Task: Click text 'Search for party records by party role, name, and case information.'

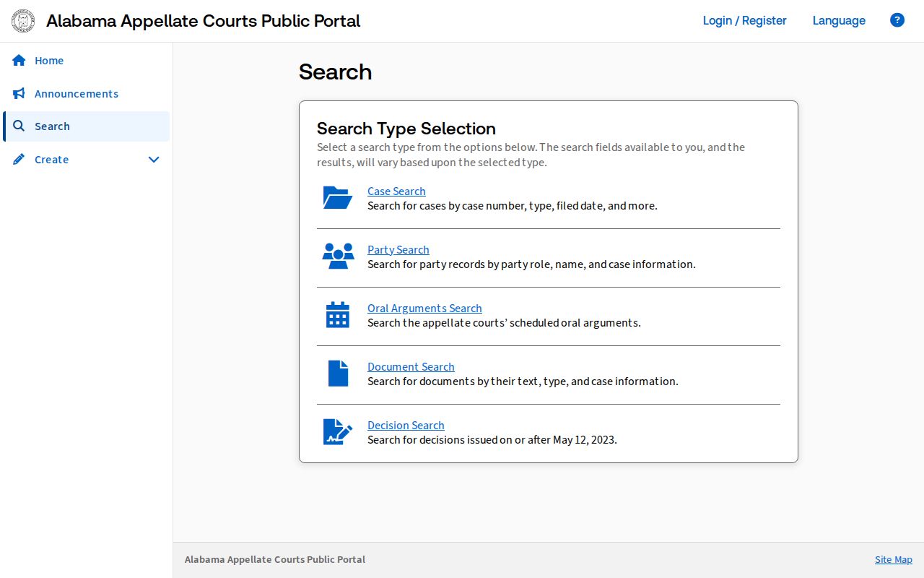Action: pyautogui.click(x=531, y=264)
